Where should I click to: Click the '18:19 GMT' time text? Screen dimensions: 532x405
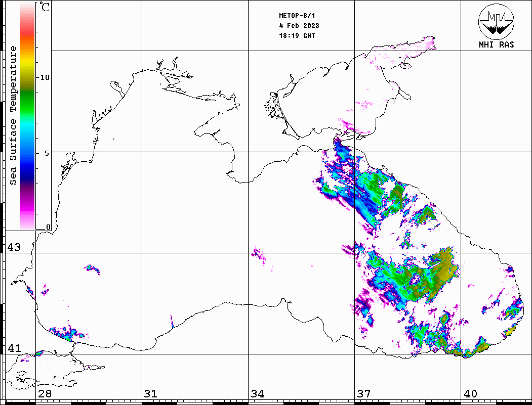297,36
